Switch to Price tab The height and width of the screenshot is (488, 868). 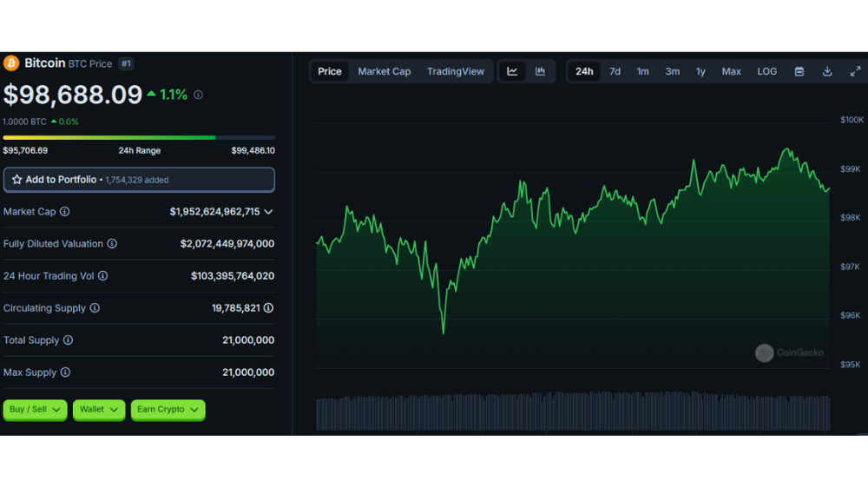click(329, 71)
